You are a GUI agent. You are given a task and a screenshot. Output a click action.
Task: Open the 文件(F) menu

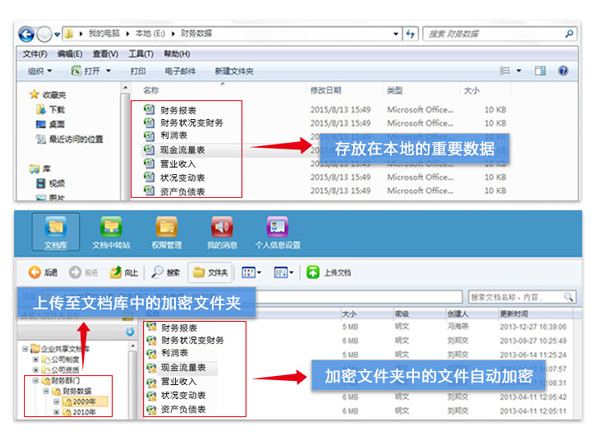(x=35, y=54)
